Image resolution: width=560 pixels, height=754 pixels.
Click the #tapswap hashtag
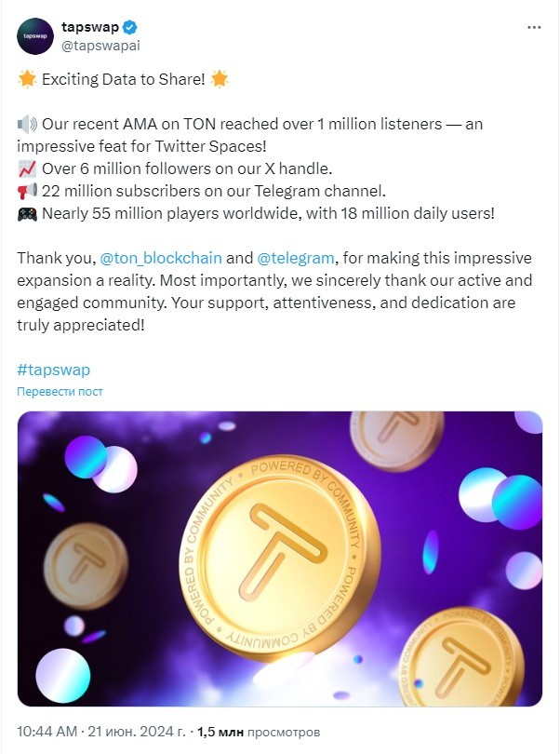(53, 370)
